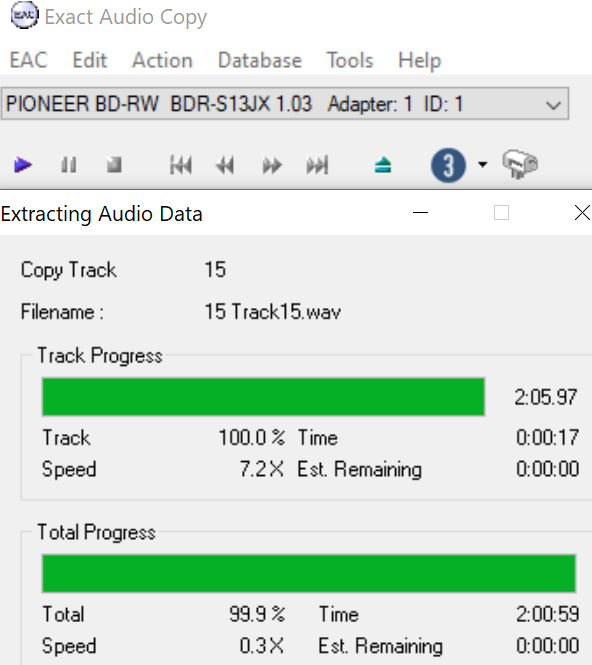Click the fast forward icon
This screenshot has height=665, width=592.
pos(272,165)
